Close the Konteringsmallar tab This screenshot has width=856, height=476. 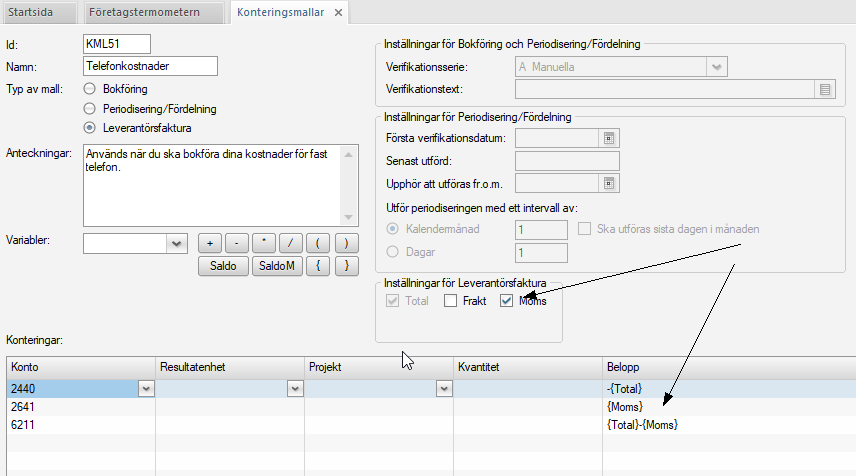click(x=338, y=13)
